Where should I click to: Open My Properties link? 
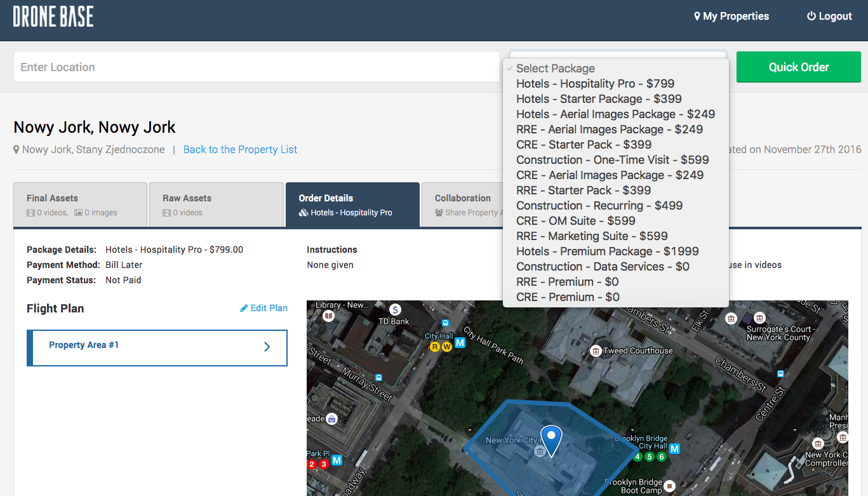point(731,17)
